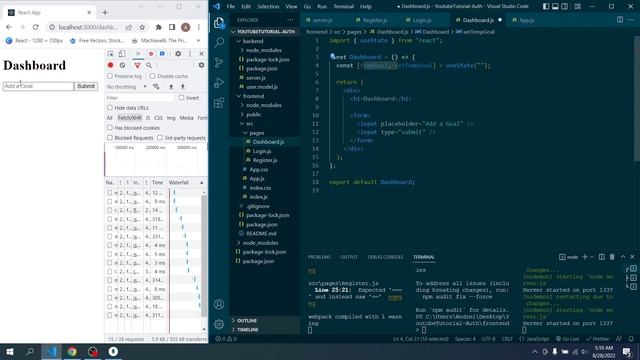Expand backend node_modules folder
640x360 pixels.
(x=264, y=50)
